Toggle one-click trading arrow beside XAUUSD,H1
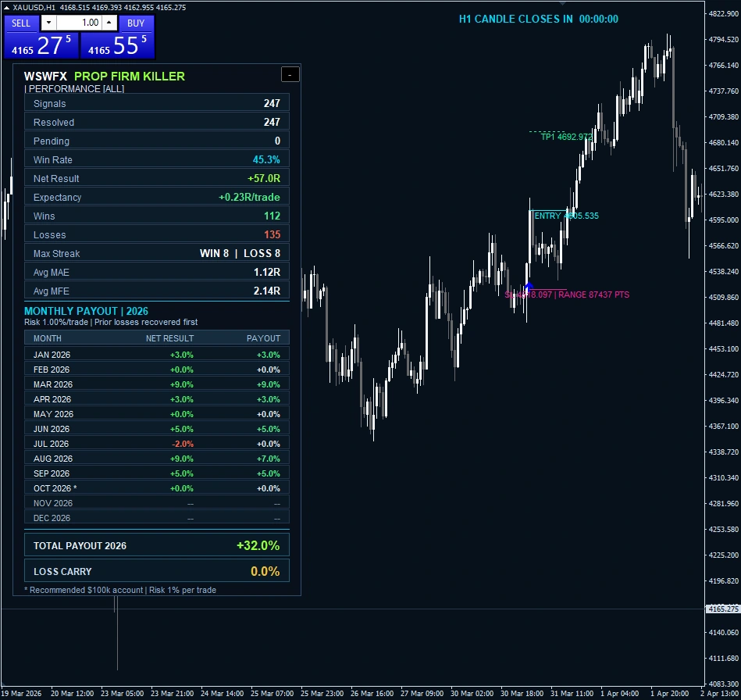 6,8
